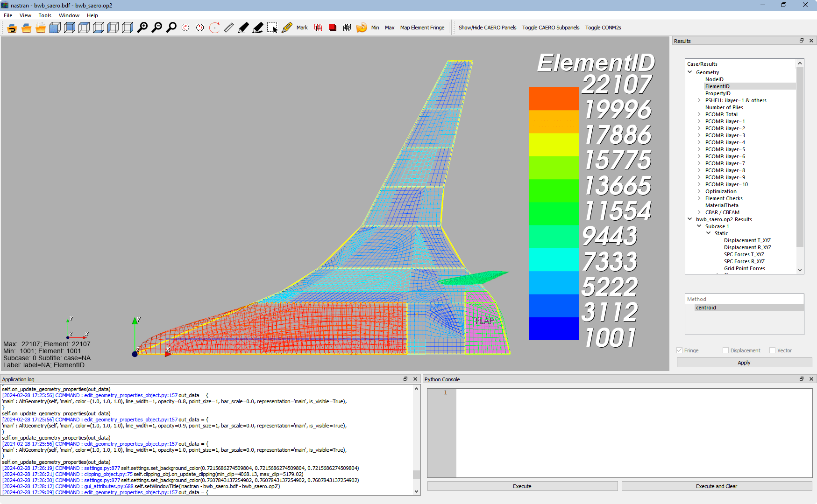Viewport: 817px width, 504px height.
Task: Toggle the Vector checkbox
Action: pyautogui.click(x=772, y=350)
